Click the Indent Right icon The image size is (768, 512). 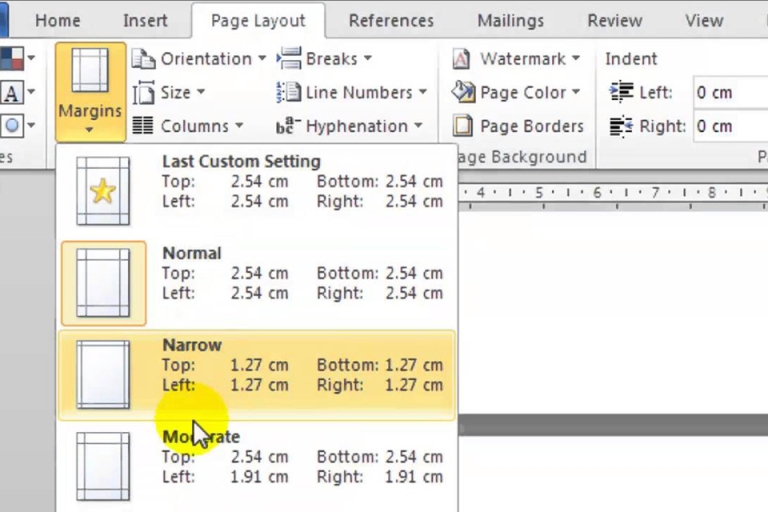(621, 126)
